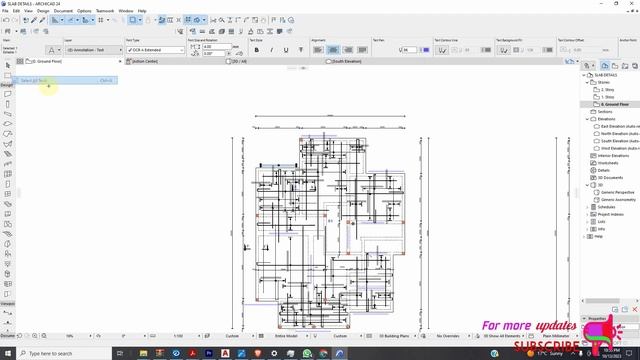The height and width of the screenshot is (360, 640).
Task: Open the Navigator Project Map view icon
Action: pos(605,65)
